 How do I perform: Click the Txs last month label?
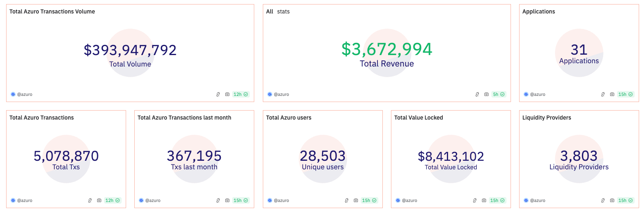tap(194, 167)
